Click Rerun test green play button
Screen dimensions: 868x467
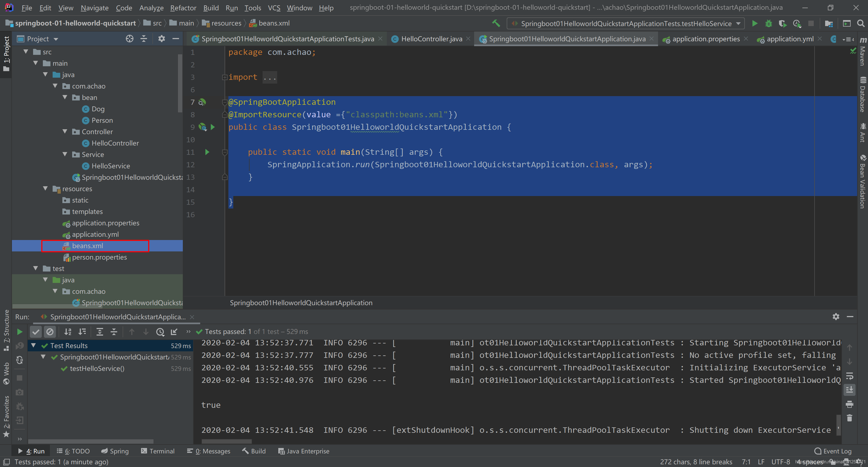coord(20,332)
